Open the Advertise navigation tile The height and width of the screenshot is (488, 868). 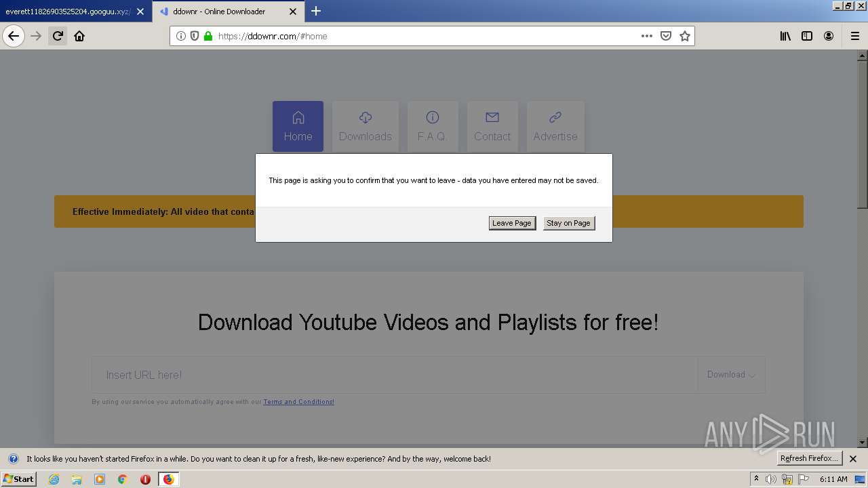(555, 126)
